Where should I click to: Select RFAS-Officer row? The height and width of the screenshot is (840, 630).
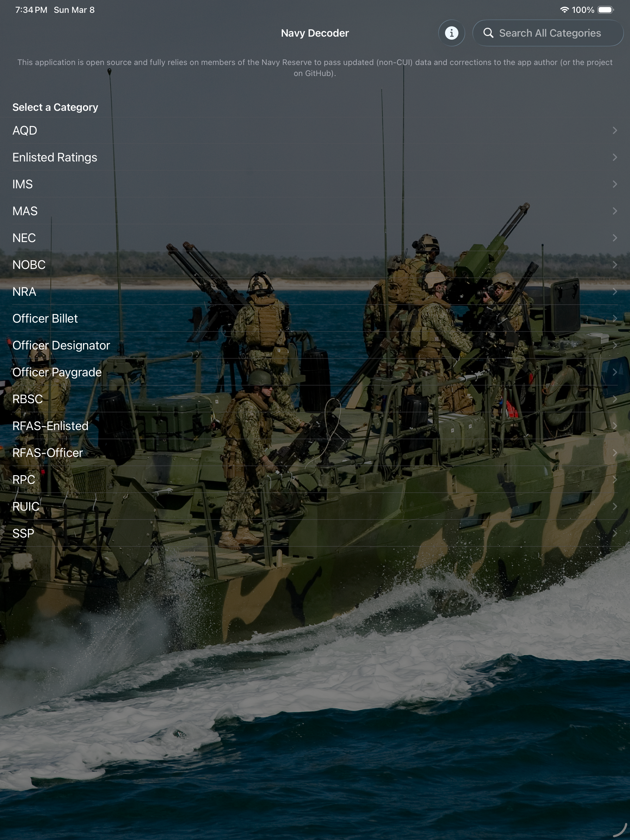(315, 453)
